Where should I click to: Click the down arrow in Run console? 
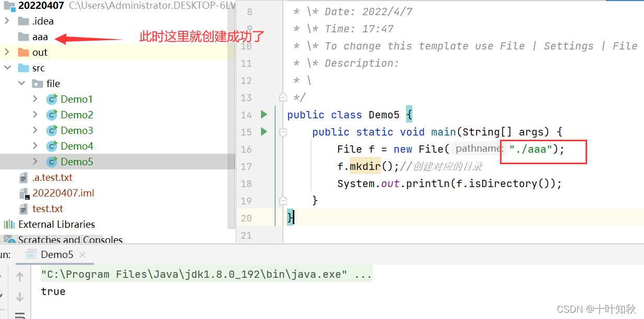[x=20, y=297]
